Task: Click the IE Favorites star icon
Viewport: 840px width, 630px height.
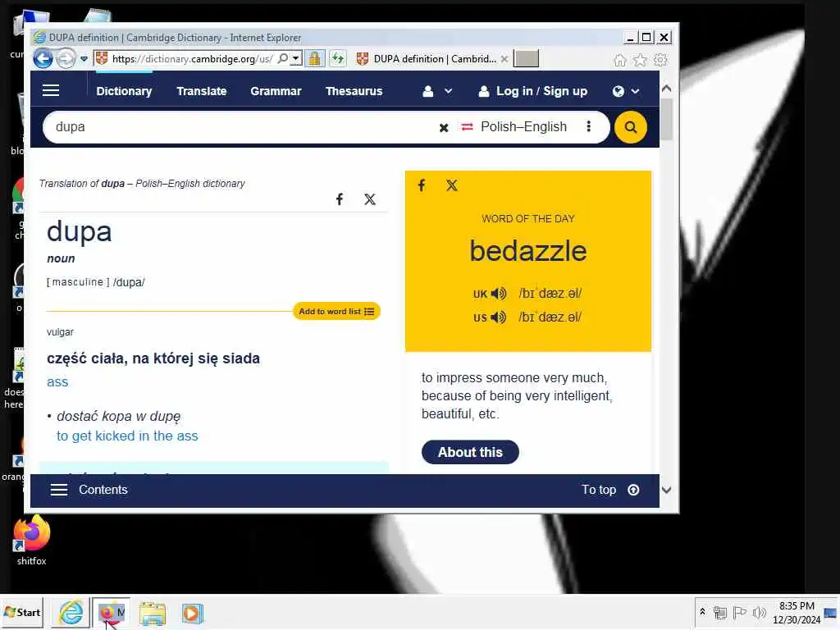Action: (640, 60)
